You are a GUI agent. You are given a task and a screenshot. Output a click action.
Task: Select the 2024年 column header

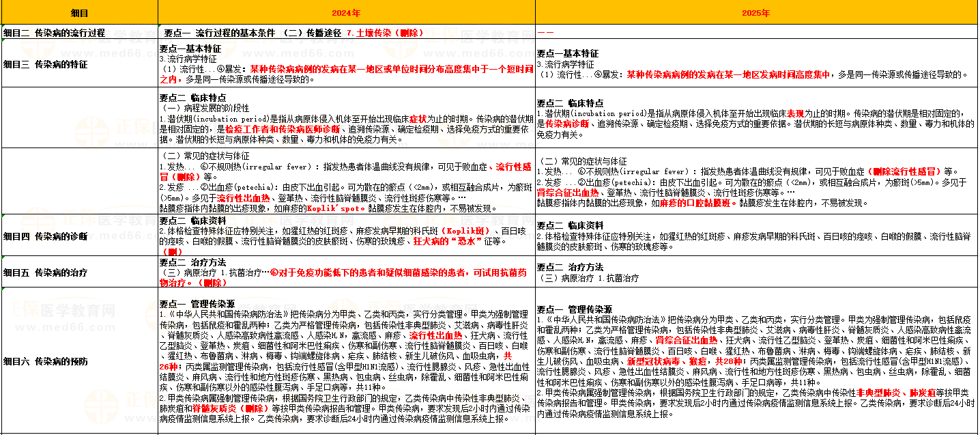tap(346, 13)
